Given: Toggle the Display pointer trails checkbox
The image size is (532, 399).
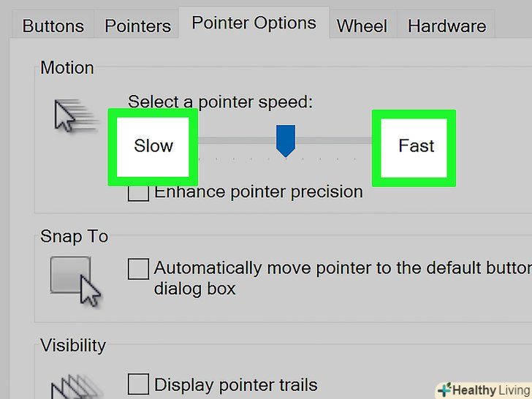Looking at the screenshot, I should pos(138,384).
